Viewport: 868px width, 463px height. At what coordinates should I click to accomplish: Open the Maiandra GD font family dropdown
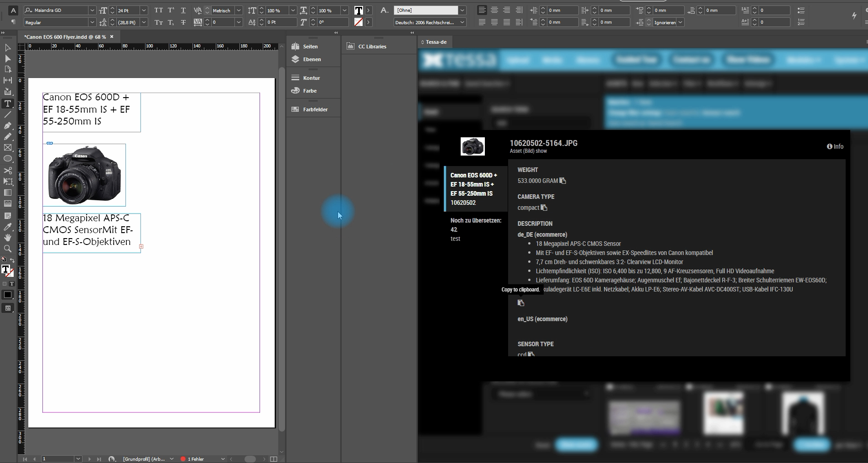(92, 10)
